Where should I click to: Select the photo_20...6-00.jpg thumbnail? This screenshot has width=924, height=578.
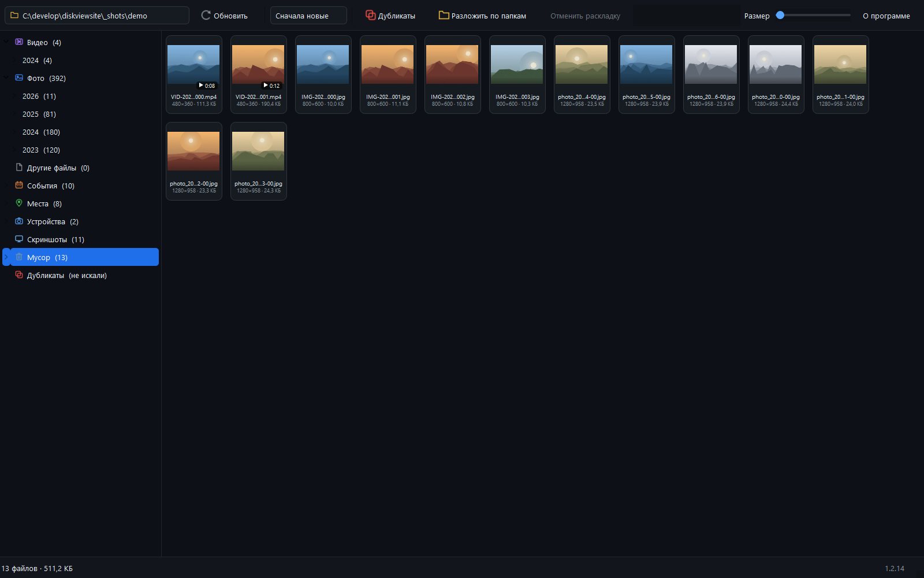point(711,75)
